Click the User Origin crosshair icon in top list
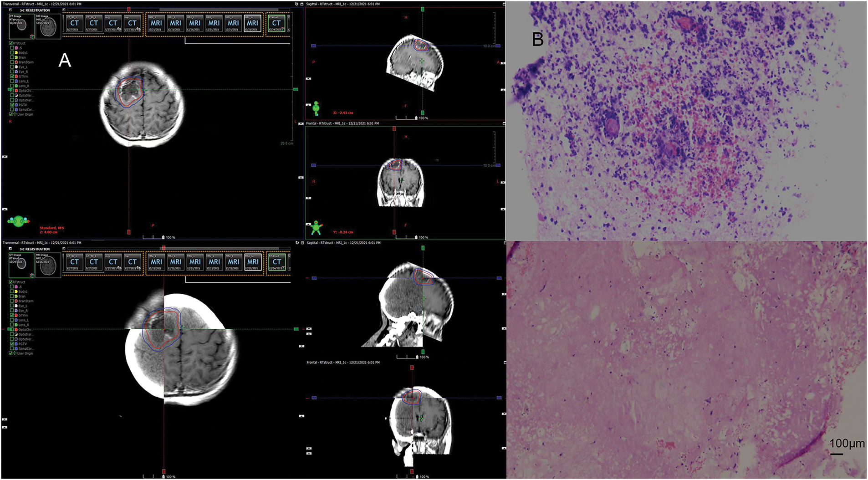This screenshot has height=480, width=868. point(15,114)
